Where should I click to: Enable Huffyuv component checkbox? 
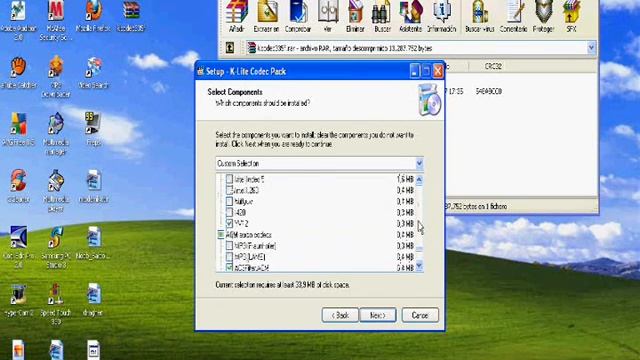point(229,201)
